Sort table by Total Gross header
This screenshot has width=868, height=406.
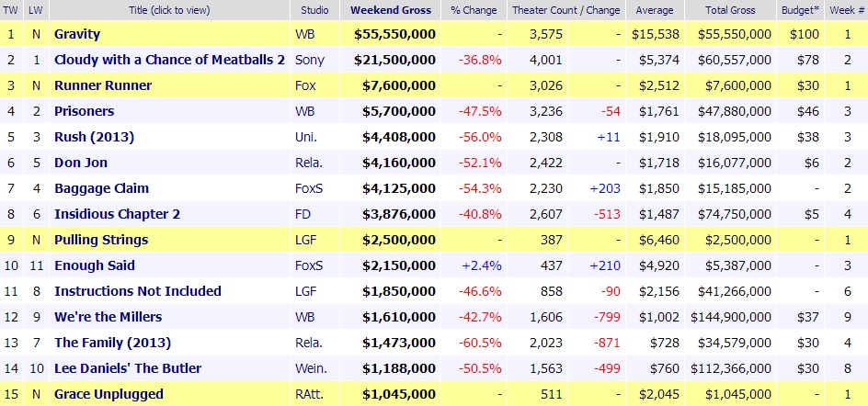pos(731,10)
